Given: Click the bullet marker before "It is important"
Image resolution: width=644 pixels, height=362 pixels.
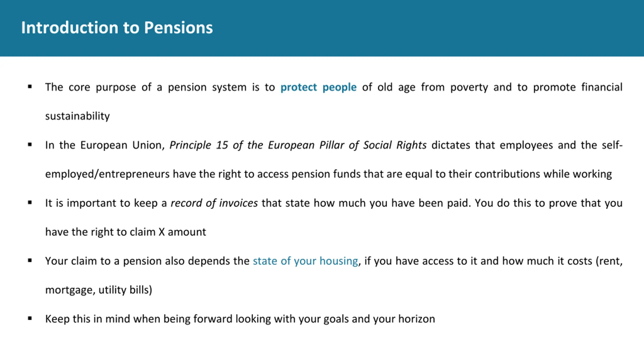Looking at the screenshot, I should (30, 203).
